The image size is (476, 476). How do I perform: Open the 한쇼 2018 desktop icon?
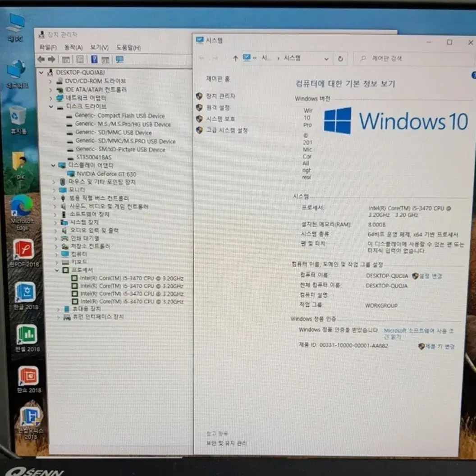(28, 380)
